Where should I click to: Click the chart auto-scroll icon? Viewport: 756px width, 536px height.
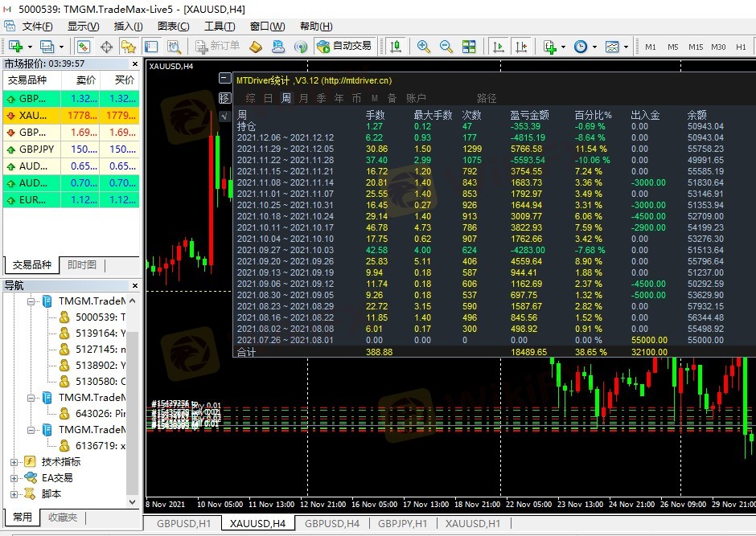click(x=499, y=47)
